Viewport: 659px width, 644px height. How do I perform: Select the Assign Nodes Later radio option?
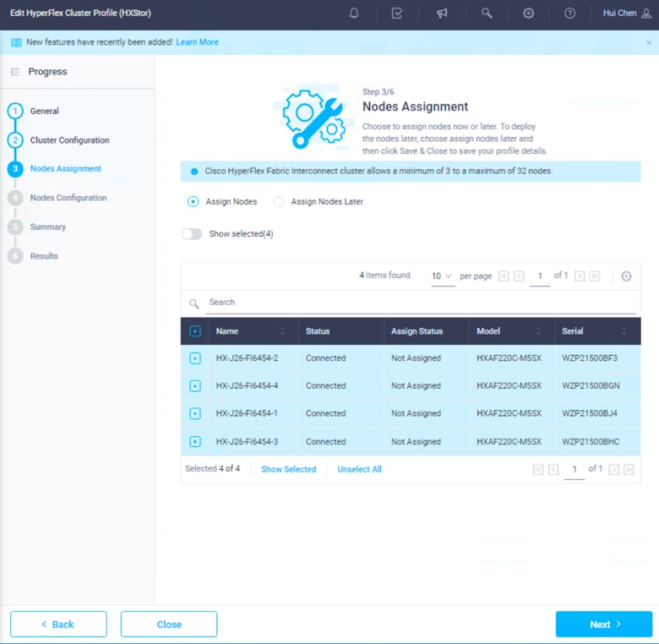coord(279,202)
